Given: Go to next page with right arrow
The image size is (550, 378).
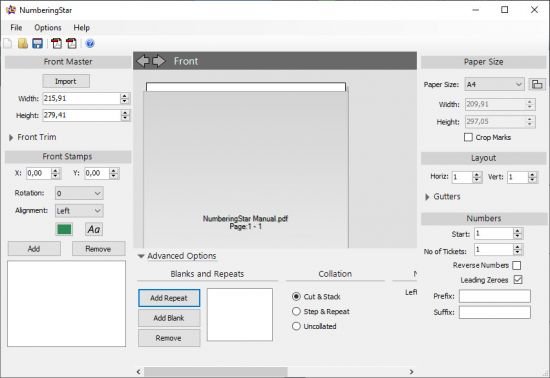Looking at the screenshot, I should pos(159,61).
